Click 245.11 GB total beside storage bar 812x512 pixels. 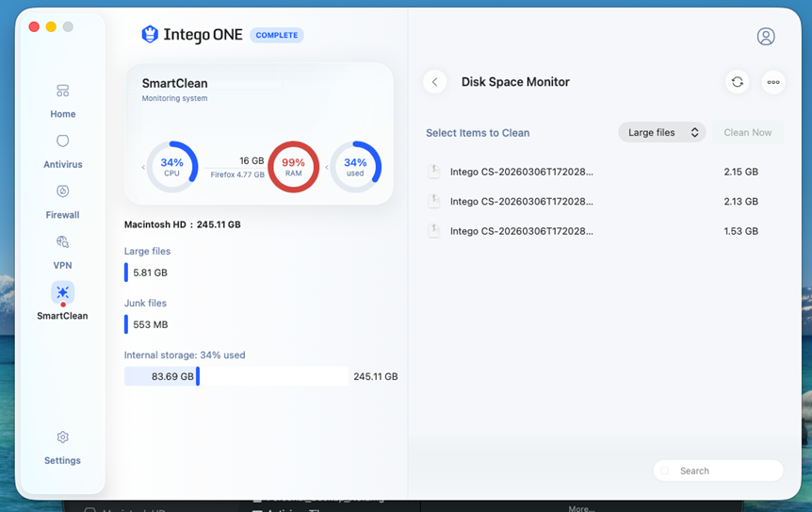point(376,376)
